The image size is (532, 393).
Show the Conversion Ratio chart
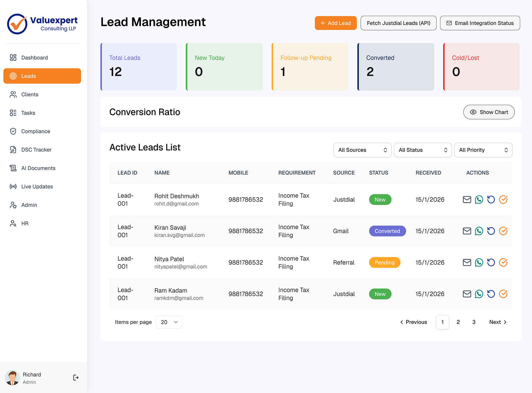(489, 112)
